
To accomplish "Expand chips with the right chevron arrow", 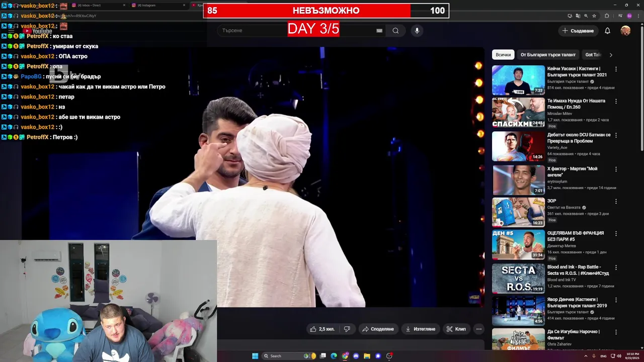I will click(x=611, y=55).
